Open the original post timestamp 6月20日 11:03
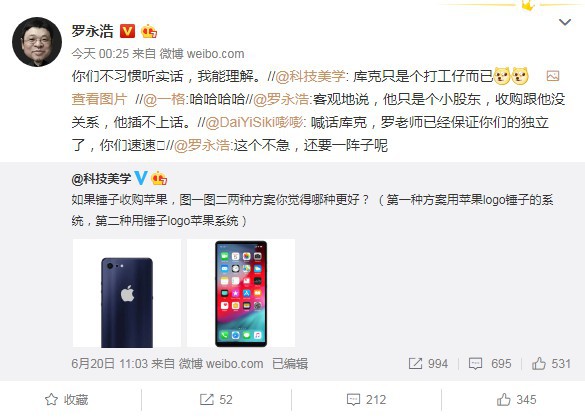Viewport: 585px width, 419px height. pos(110,363)
